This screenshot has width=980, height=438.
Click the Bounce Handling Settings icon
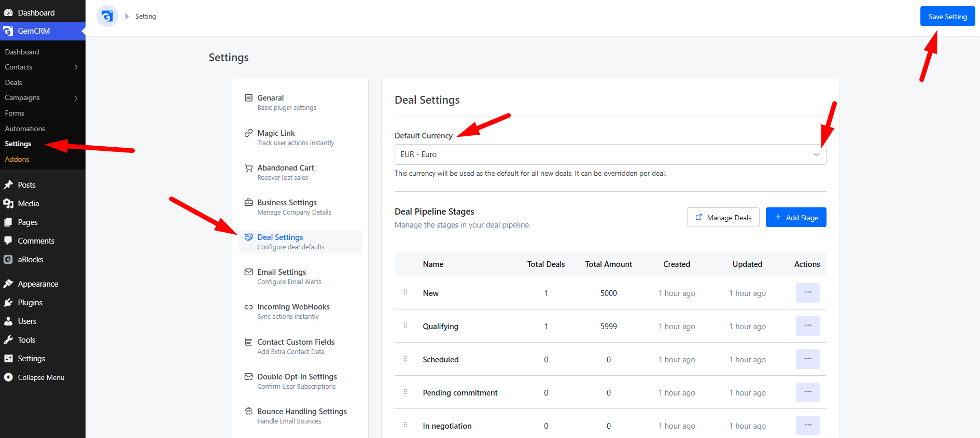248,411
